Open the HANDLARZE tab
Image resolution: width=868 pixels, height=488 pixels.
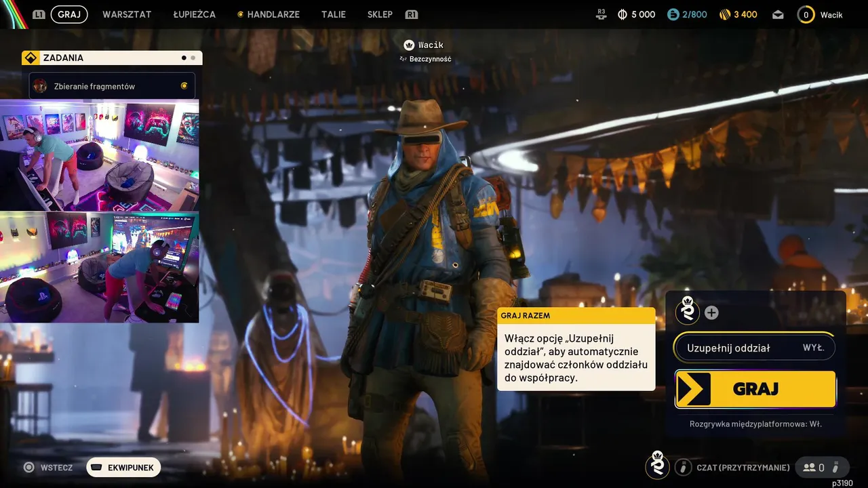coord(275,14)
